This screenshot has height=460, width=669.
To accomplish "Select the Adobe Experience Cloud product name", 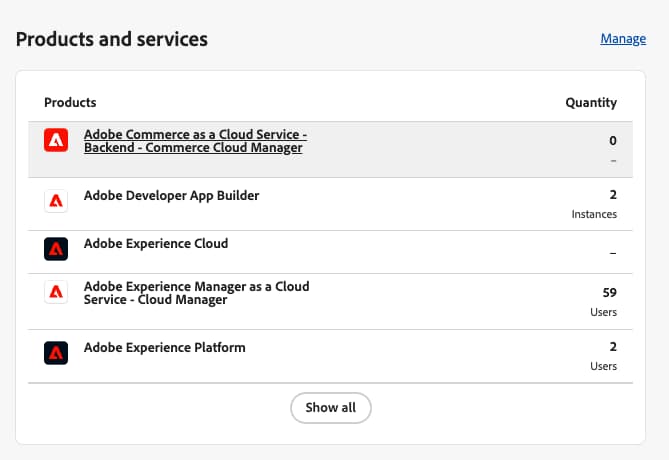I will (x=156, y=243).
